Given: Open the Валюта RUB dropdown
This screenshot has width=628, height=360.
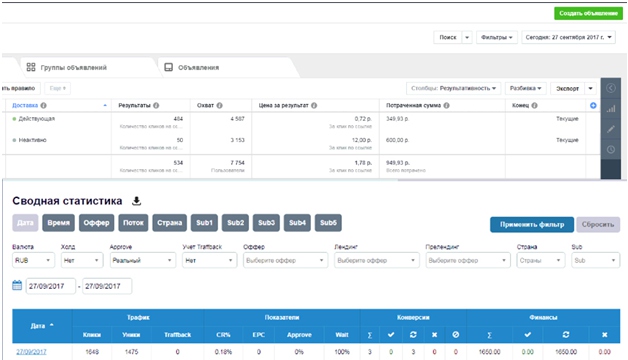Looking at the screenshot, I should tap(33, 260).
